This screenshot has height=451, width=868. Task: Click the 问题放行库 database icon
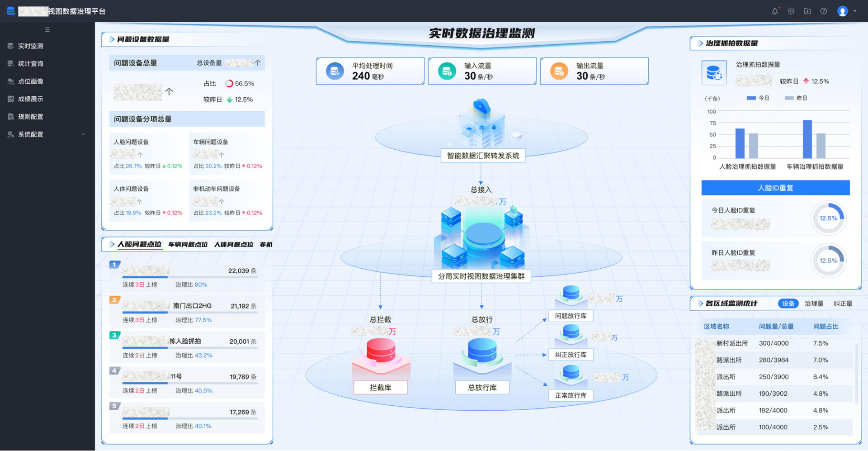click(x=571, y=296)
